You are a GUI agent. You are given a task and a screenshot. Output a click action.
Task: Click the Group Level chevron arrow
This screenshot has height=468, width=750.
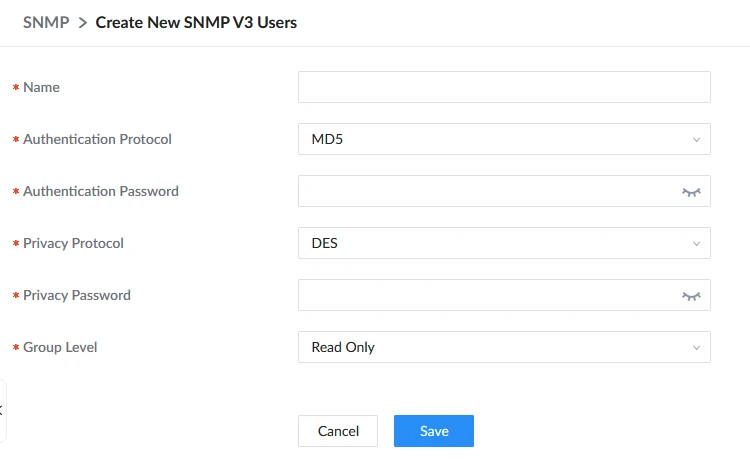tap(696, 347)
